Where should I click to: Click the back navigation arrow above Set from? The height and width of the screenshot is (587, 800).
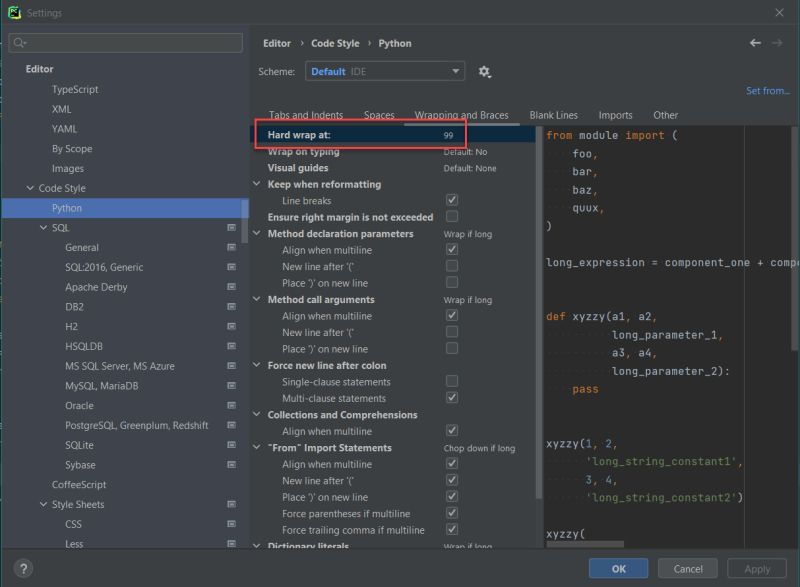(x=756, y=43)
